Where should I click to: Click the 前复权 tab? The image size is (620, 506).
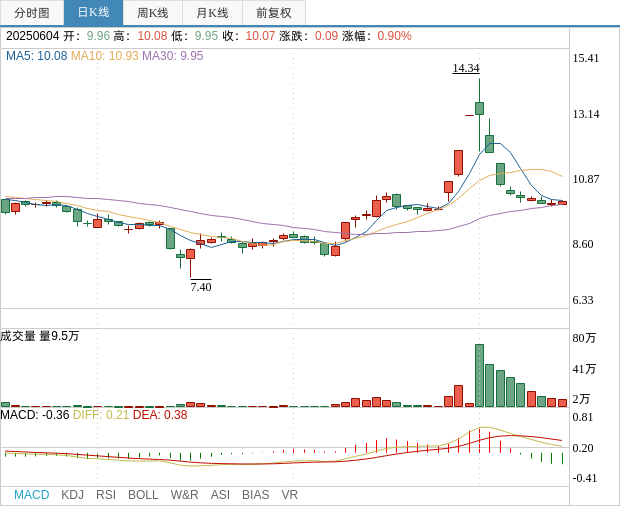[274, 13]
